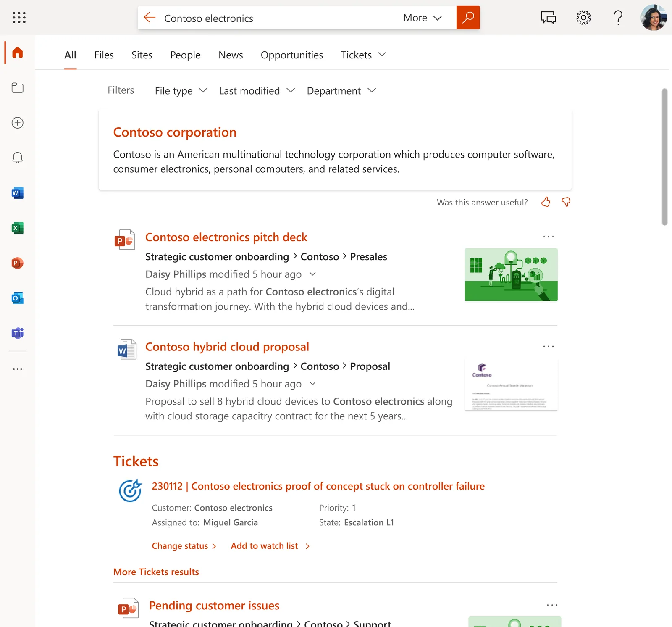672x627 pixels.
Task: Click PowerPoint file icon of pitch deck result
Action: coord(125,240)
